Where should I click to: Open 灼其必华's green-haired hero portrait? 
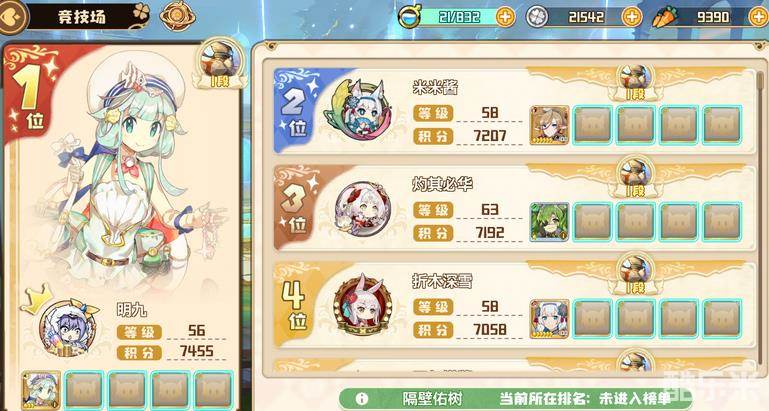click(549, 222)
